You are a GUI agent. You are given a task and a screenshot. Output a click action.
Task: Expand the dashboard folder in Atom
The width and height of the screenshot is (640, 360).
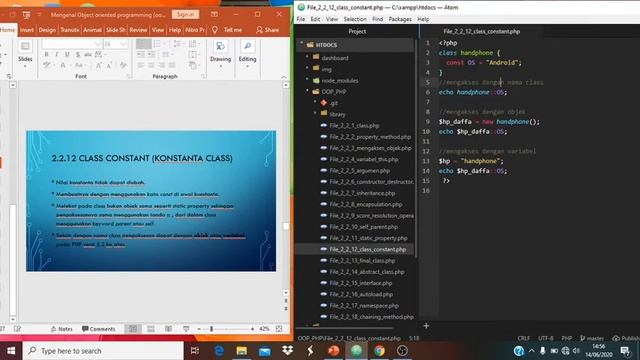point(308,58)
